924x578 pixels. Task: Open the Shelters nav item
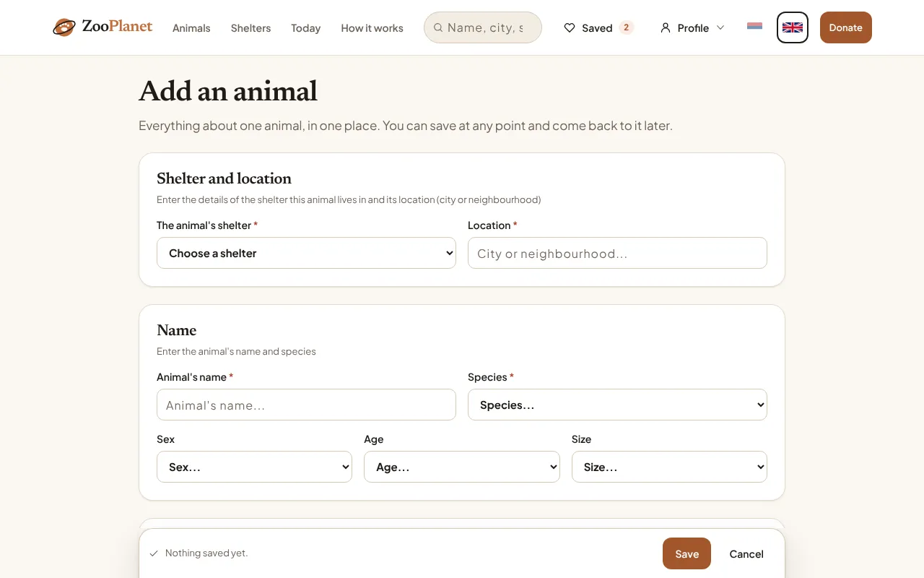(x=250, y=27)
